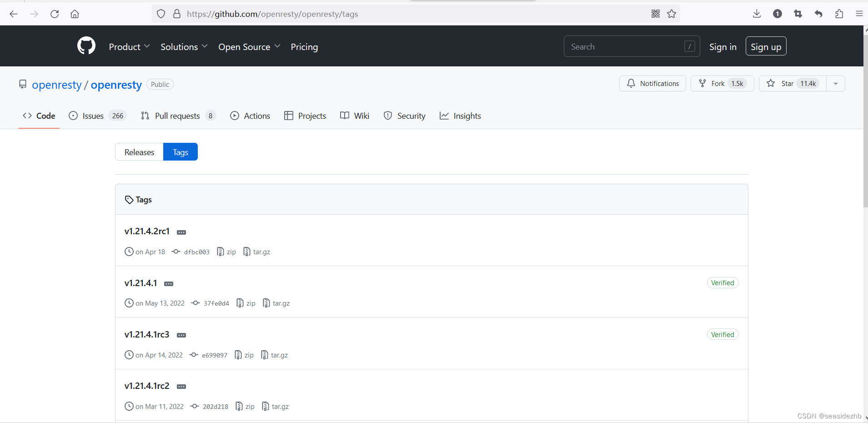868x423 pixels.
Task: Select the Projects tab
Action: (305, 116)
